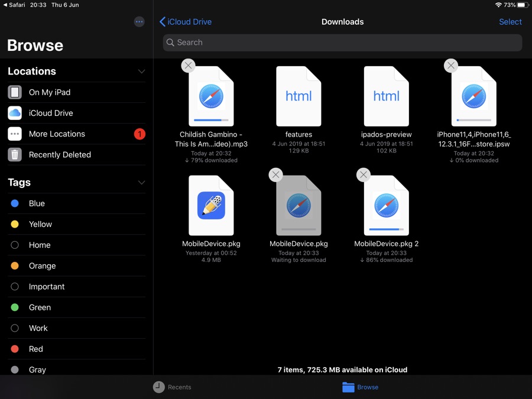
Task: Click the '79% downloaded' status text
Action: [x=211, y=160]
